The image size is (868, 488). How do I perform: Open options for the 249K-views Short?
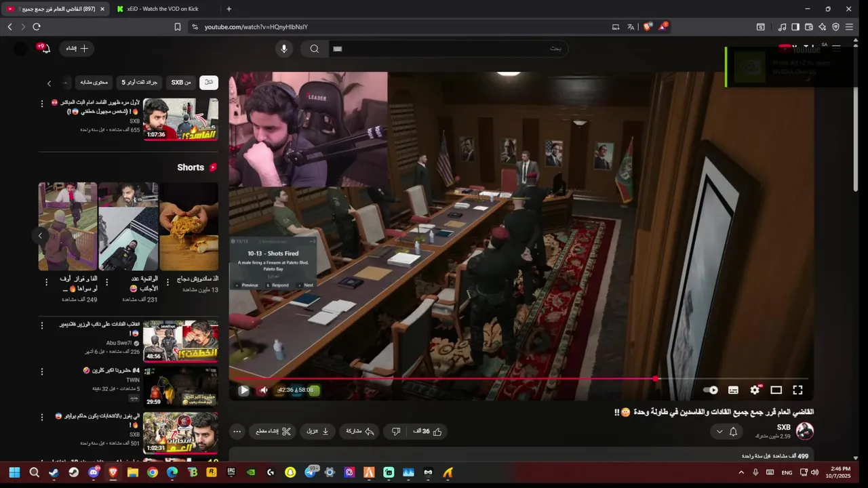click(x=46, y=281)
